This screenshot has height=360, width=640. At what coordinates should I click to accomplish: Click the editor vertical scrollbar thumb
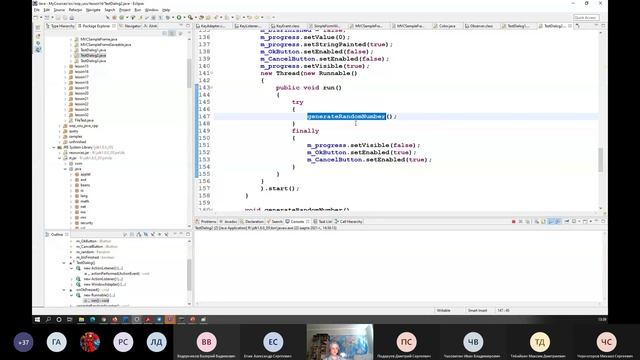click(x=600, y=160)
